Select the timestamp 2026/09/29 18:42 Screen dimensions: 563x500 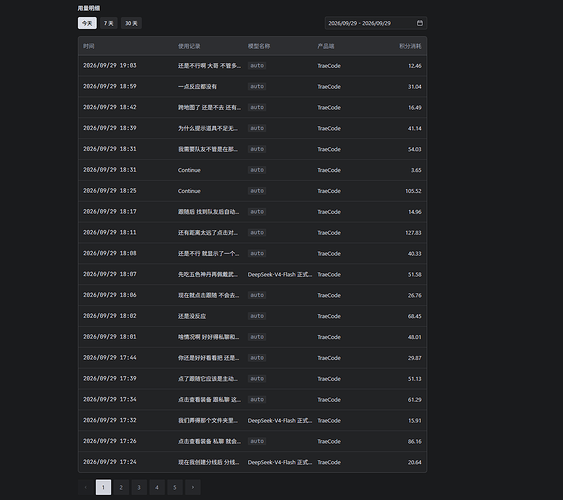click(x=110, y=107)
